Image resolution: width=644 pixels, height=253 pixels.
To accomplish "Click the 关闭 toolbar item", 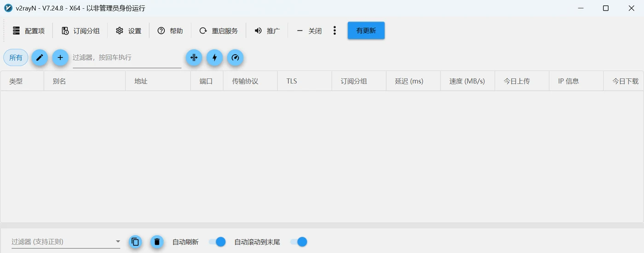I will click(309, 31).
